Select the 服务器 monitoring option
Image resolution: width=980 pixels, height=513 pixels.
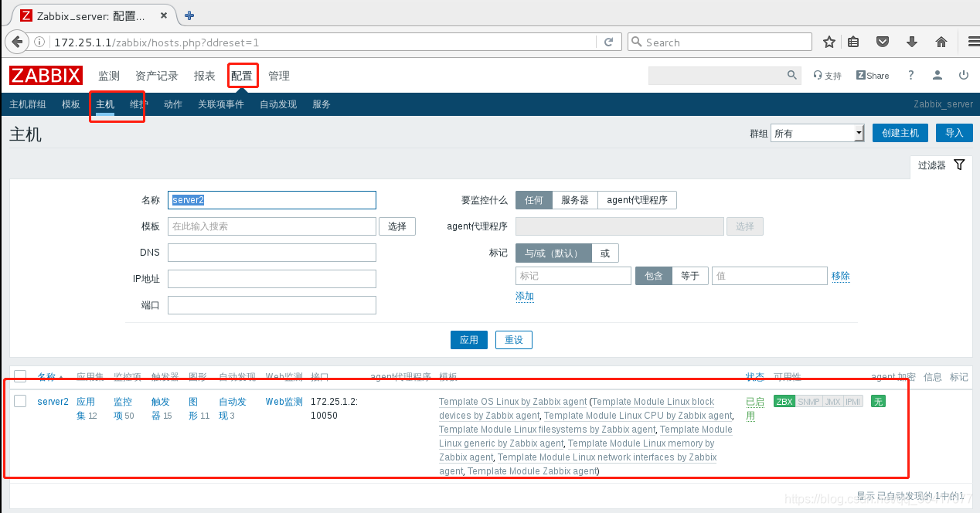[575, 200]
